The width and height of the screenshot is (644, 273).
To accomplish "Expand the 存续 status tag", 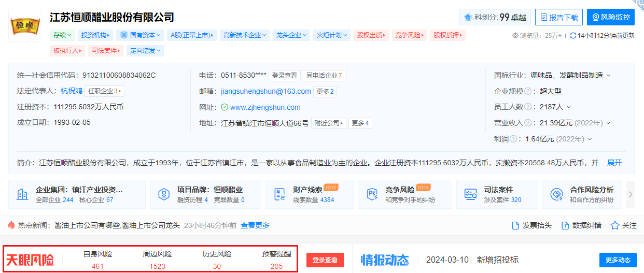I will tap(62, 35).
